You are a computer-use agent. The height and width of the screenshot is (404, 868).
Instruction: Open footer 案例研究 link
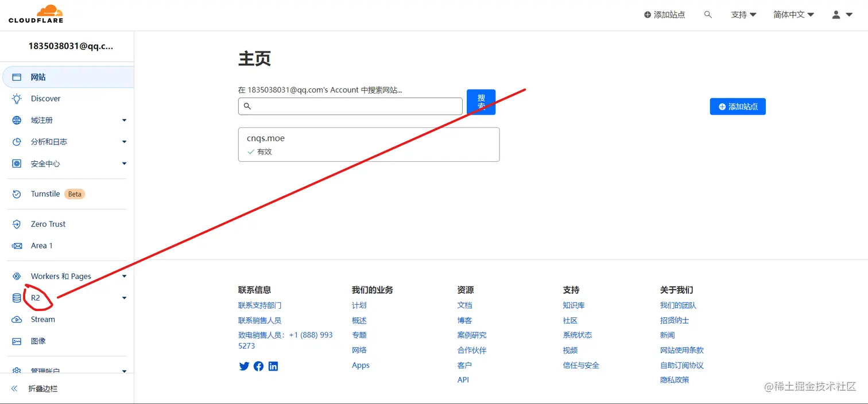coord(472,335)
